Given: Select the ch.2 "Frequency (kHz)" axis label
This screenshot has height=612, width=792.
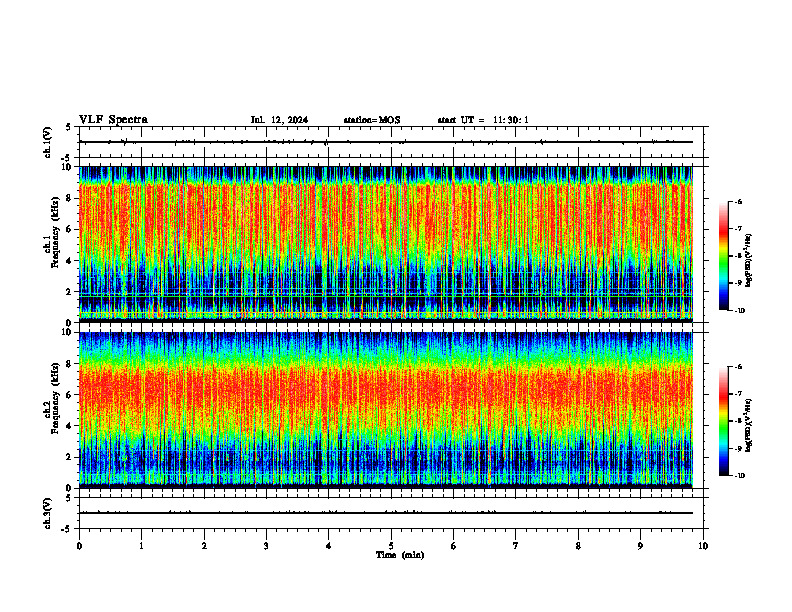Looking at the screenshot, I should (55, 398).
